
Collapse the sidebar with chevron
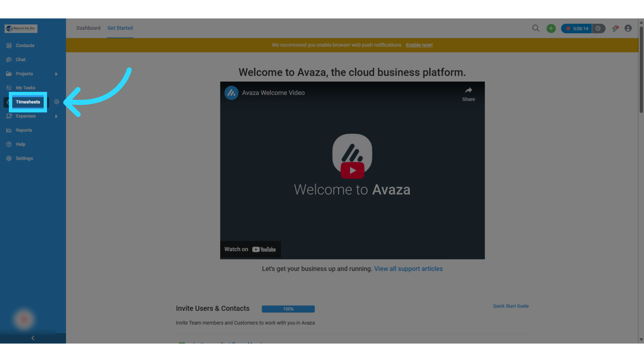33,338
